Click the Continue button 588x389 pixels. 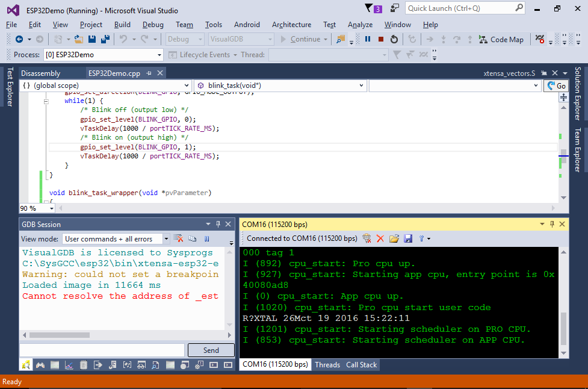click(x=301, y=39)
